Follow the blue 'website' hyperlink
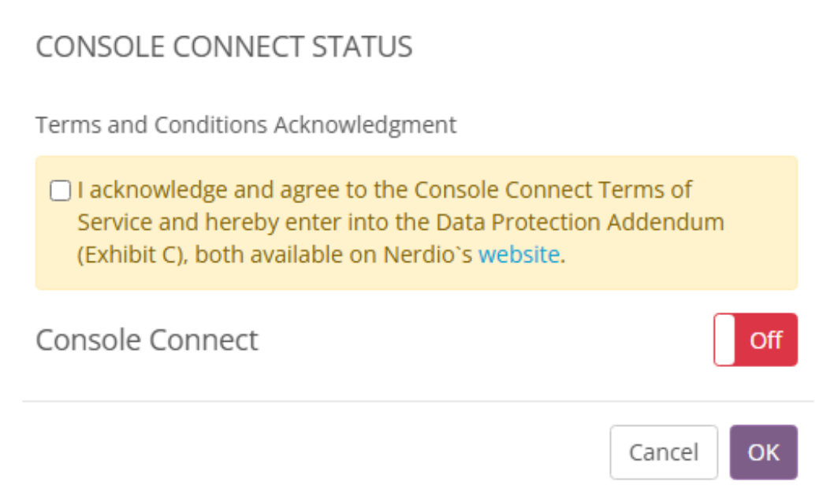This screenshot has height=504, width=815. tap(519, 254)
